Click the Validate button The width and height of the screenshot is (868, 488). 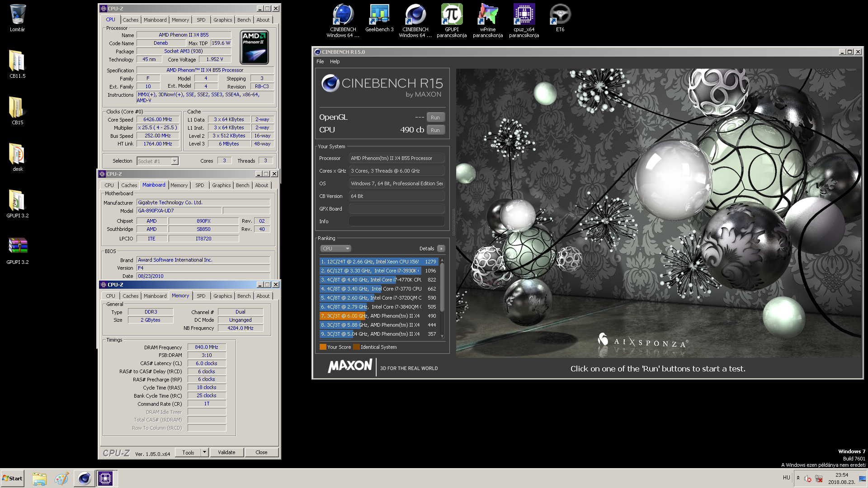[x=226, y=452]
